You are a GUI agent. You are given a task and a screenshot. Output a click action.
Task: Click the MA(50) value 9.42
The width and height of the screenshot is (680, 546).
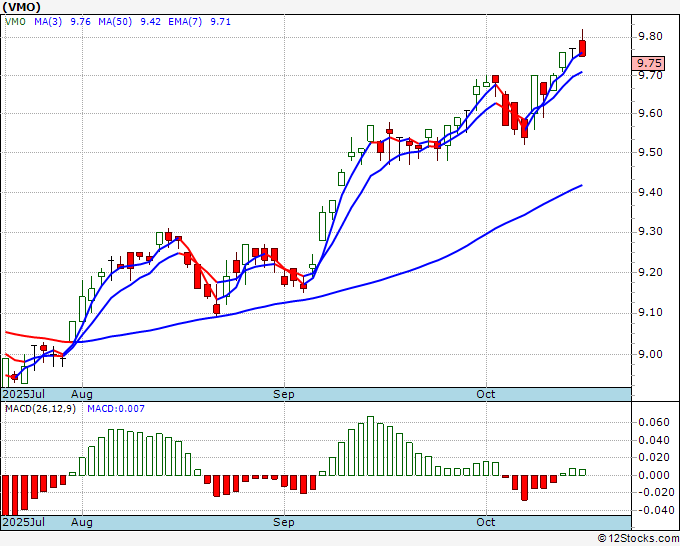point(150,22)
